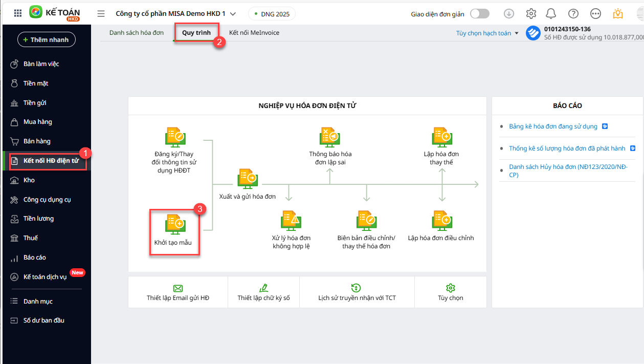Click Thông báo hóa đơn lập sai icon

330,136
